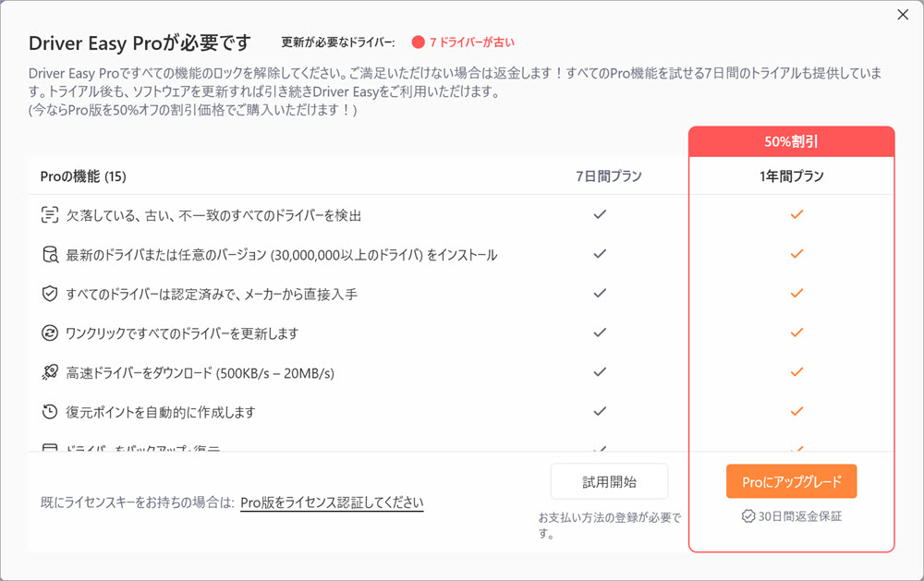The width and height of the screenshot is (924, 581).
Task: Click the ワンクリックですべてのドライバーを更新します text
Action: (x=182, y=333)
